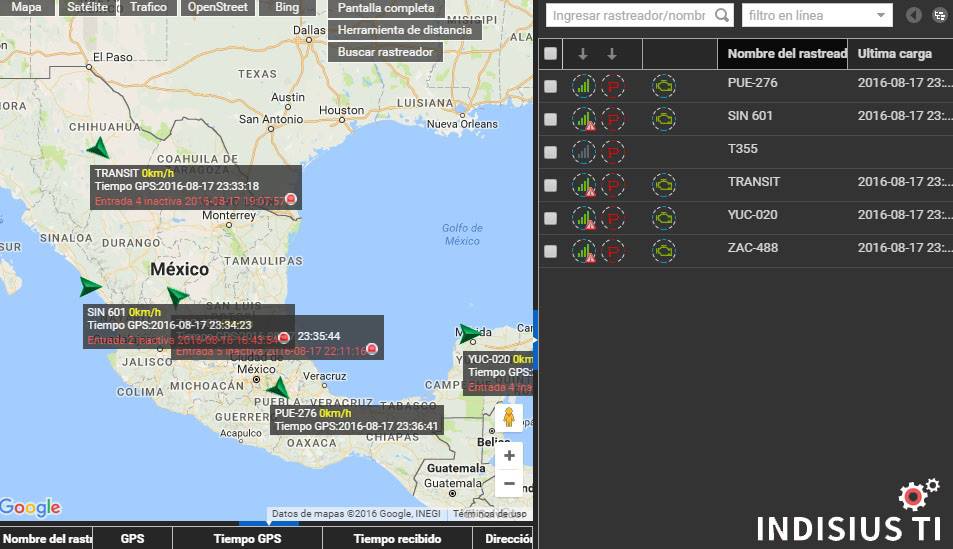Check the YUC-020 tracker checkbox
This screenshot has height=549, width=953.
coord(551,218)
